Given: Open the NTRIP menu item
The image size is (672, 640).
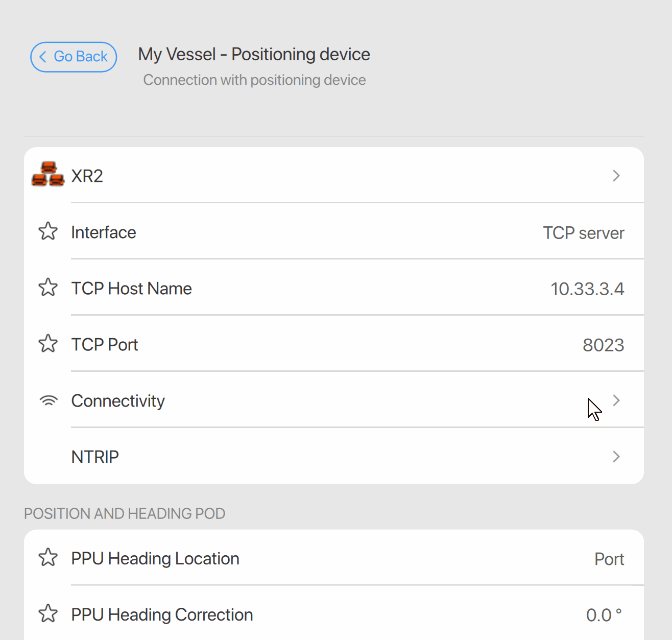Looking at the screenshot, I should coord(334,457).
